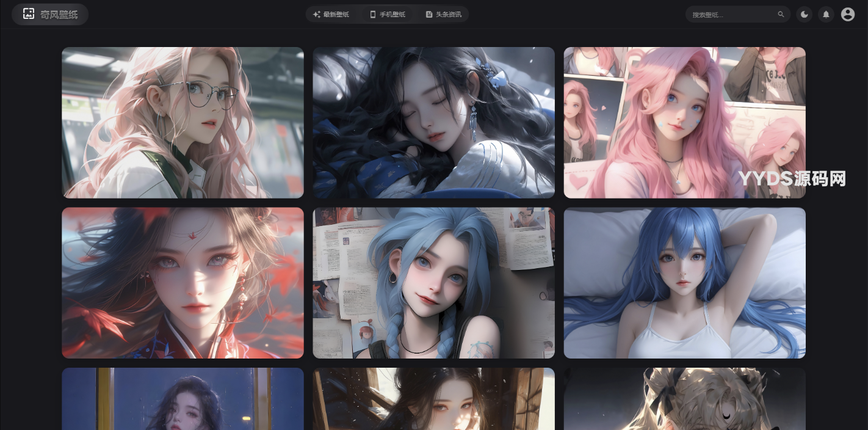This screenshot has height=430, width=868.
Task: Click the phone icon beside 手机壁纸
Action: click(372, 15)
